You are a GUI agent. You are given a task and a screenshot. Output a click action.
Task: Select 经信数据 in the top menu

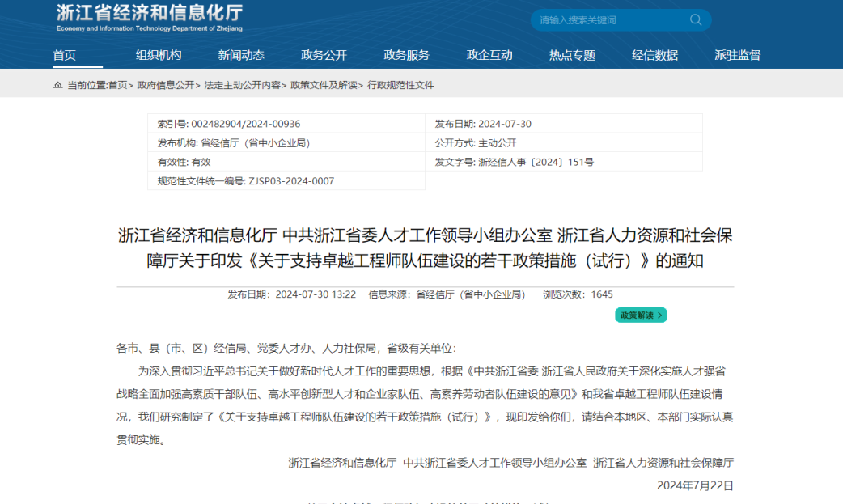(654, 55)
